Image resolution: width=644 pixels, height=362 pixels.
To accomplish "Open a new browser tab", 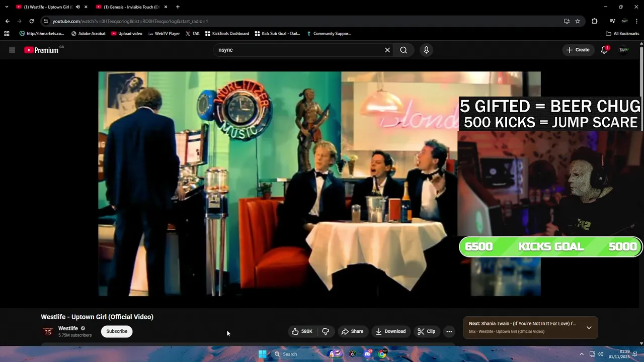I will tap(178, 7).
